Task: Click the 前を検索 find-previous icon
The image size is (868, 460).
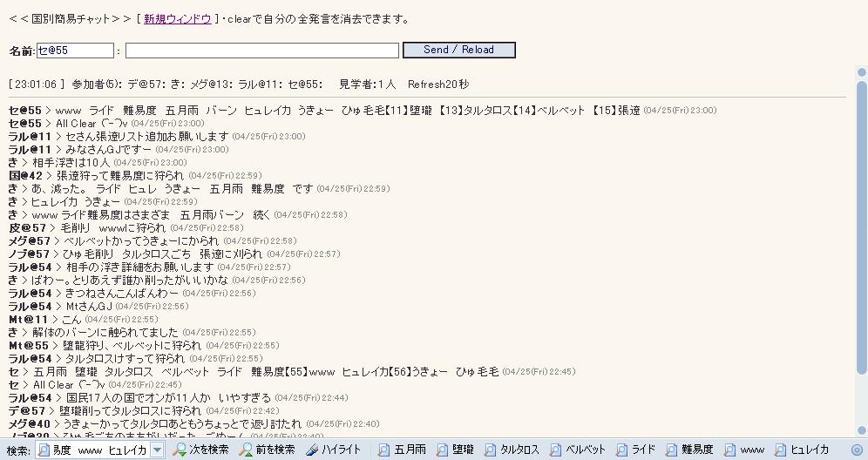Action: tap(267, 450)
